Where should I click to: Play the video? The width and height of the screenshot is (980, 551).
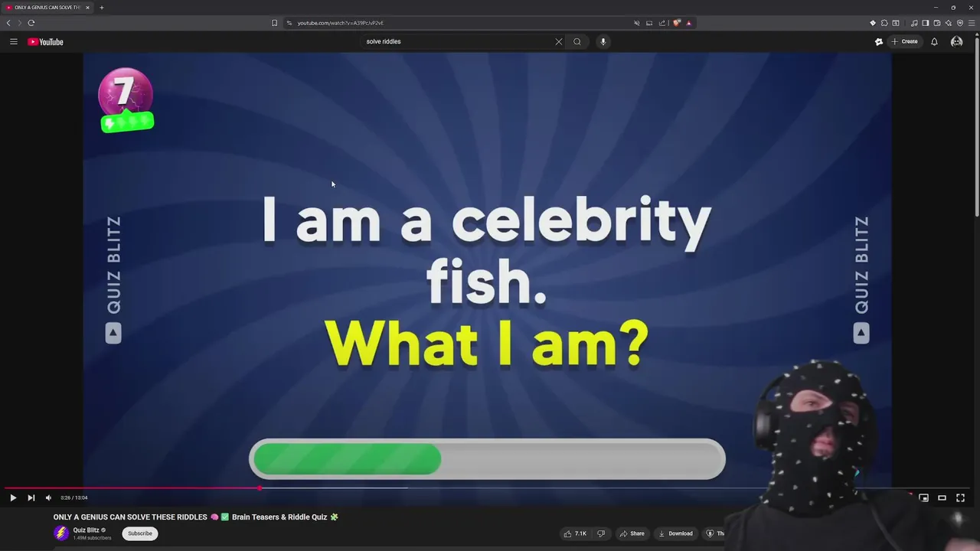pyautogui.click(x=13, y=497)
